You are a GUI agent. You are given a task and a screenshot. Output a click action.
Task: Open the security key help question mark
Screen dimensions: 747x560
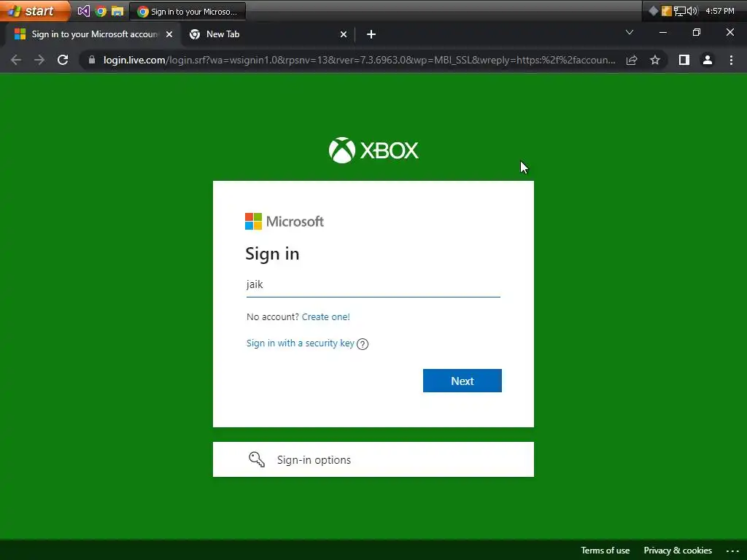click(x=363, y=344)
